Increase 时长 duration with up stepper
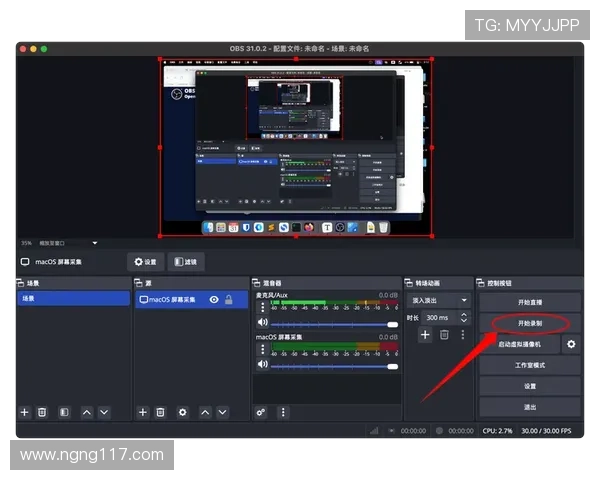The height and width of the screenshot is (480, 600). 464,314
